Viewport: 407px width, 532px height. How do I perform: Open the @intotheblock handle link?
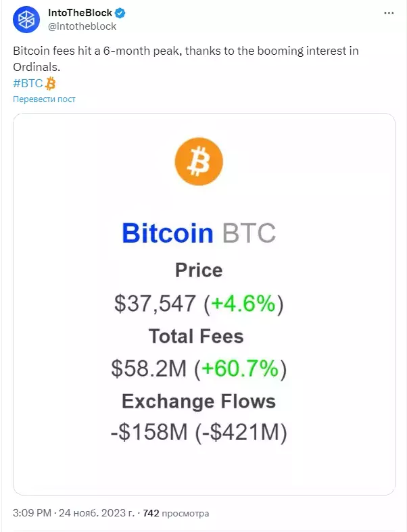[x=82, y=26]
